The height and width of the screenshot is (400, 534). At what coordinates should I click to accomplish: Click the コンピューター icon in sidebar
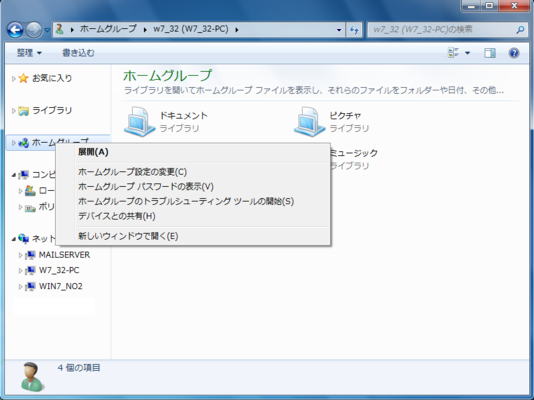(23, 175)
